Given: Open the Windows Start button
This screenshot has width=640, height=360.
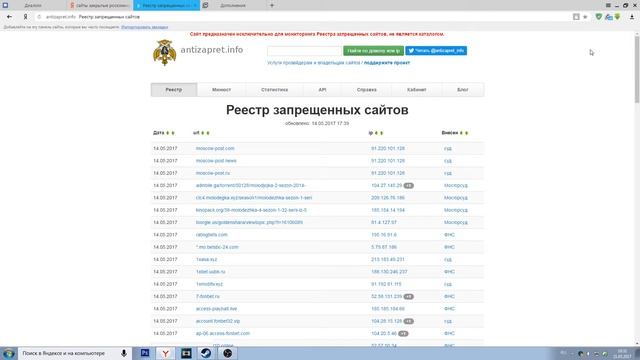Looking at the screenshot, I should [x=9, y=353].
